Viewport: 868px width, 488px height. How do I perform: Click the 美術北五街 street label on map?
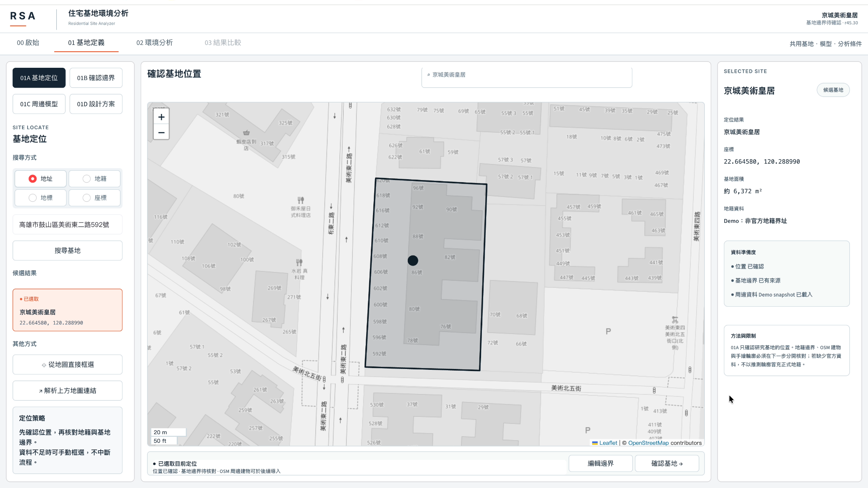coord(566,388)
